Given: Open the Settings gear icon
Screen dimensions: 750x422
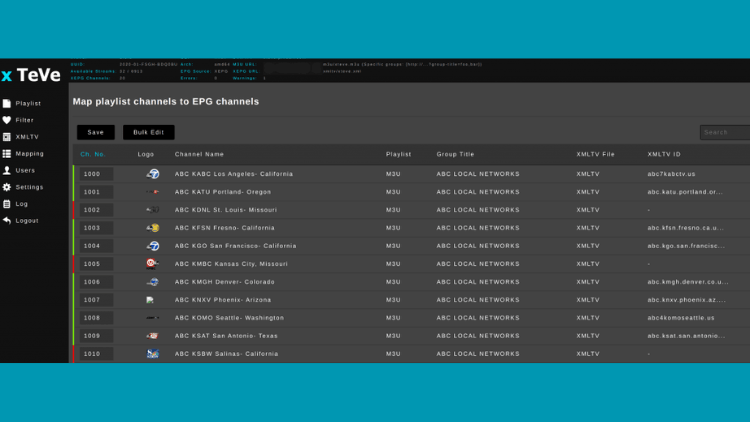Looking at the screenshot, I should click(7, 187).
